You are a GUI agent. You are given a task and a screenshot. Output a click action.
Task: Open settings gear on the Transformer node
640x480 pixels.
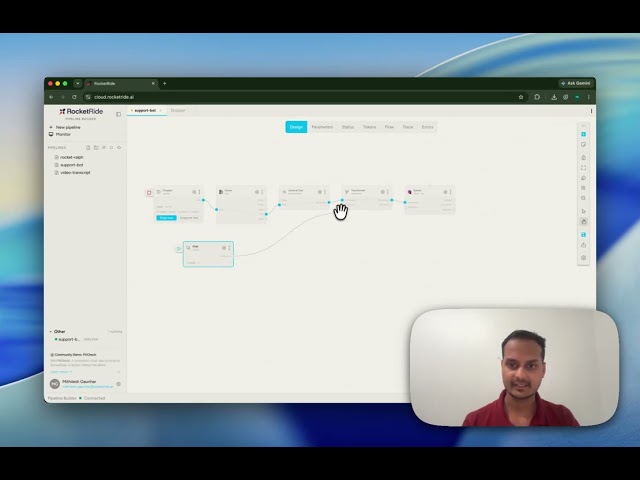382,192
